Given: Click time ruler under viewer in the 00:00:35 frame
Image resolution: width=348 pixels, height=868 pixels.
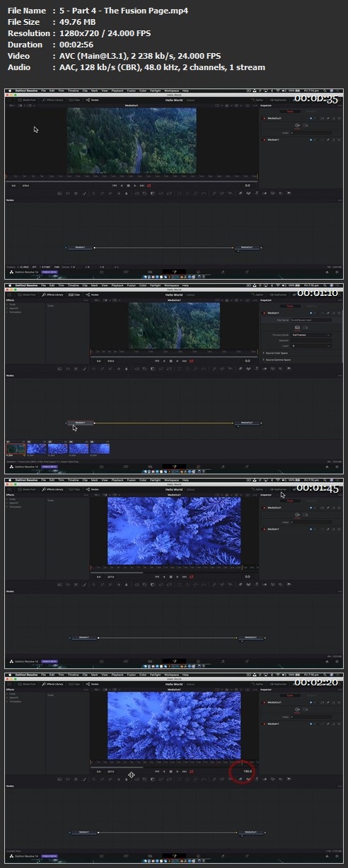Looking at the screenshot, I should coord(132,176).
